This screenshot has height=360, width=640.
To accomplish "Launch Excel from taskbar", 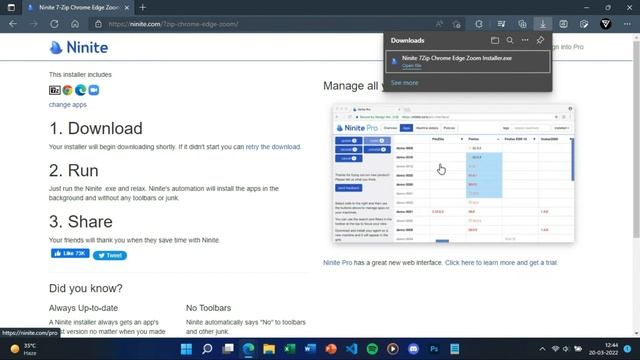I will coord(290,349).
